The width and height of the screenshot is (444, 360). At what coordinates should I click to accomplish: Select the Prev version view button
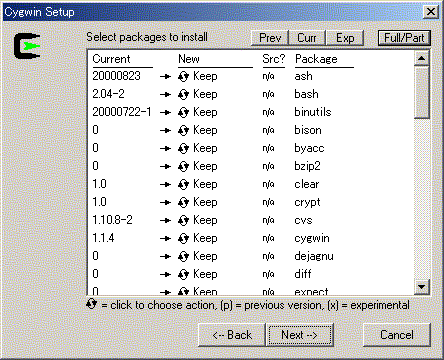270,38
